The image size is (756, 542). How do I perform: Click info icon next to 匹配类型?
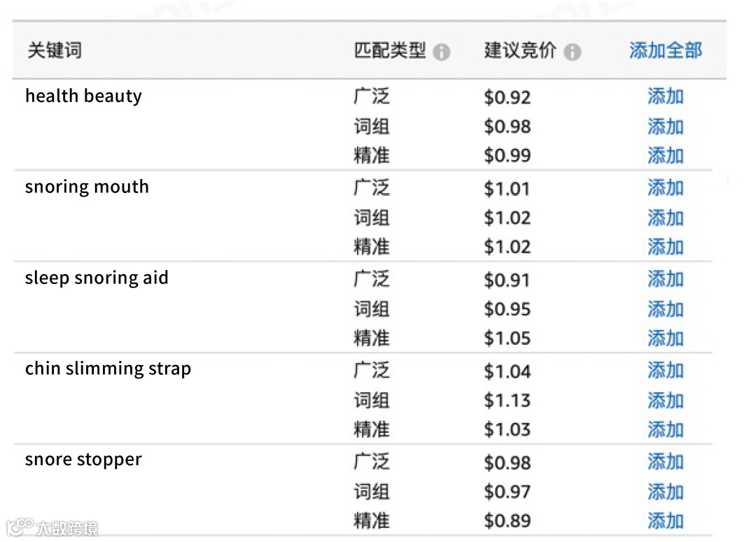[x=441, y=52]
